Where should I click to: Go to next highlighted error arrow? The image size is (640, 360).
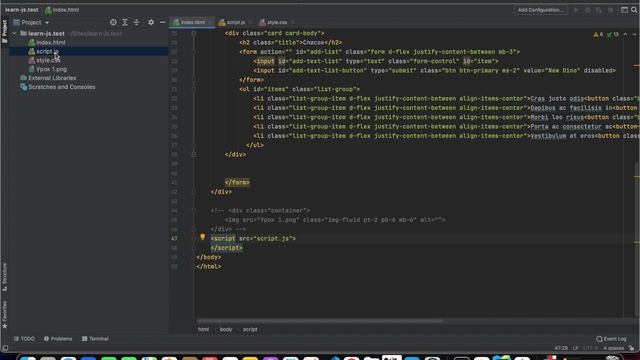[x=634, y=35]
